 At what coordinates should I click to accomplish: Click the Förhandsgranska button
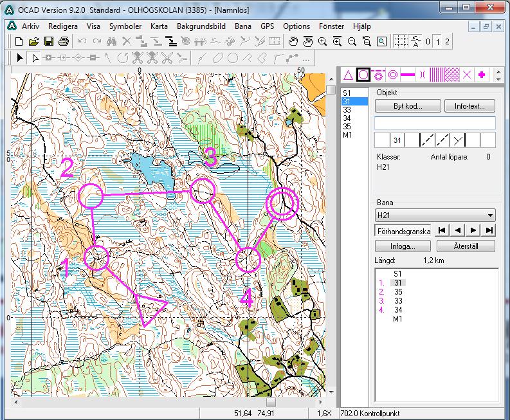(x=403, y=231)
